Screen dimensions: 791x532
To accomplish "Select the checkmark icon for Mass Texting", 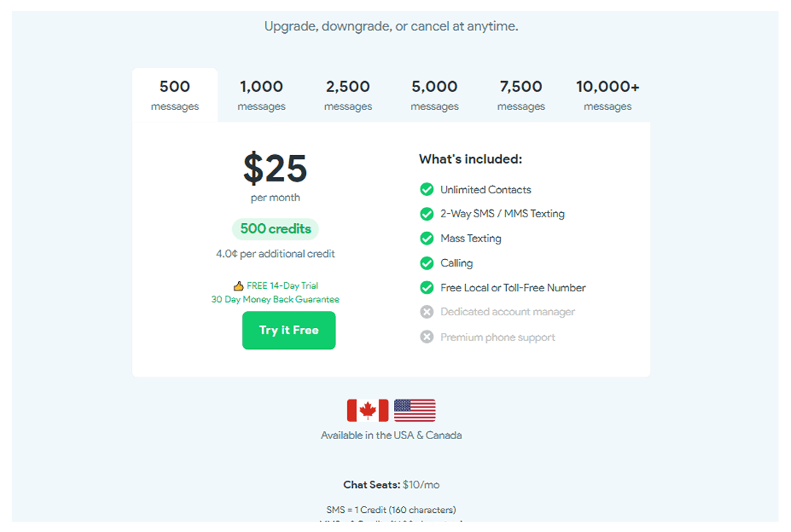I will [427, 239].
